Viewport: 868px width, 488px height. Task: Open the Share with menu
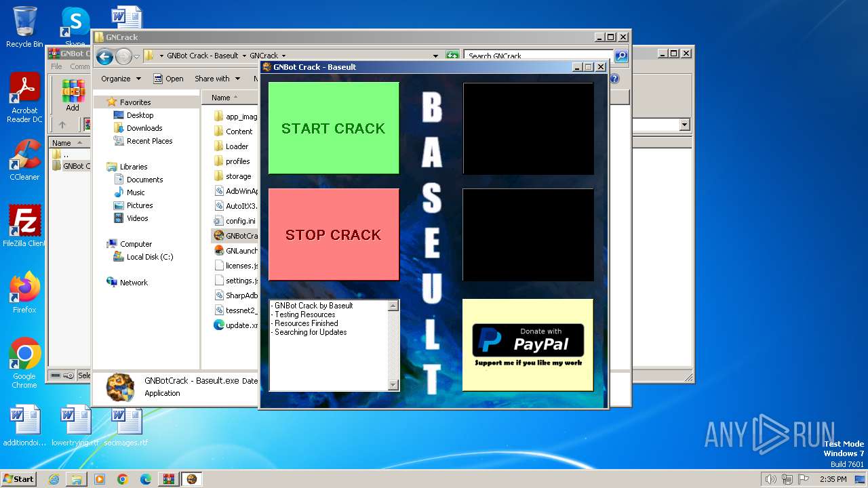217,79
